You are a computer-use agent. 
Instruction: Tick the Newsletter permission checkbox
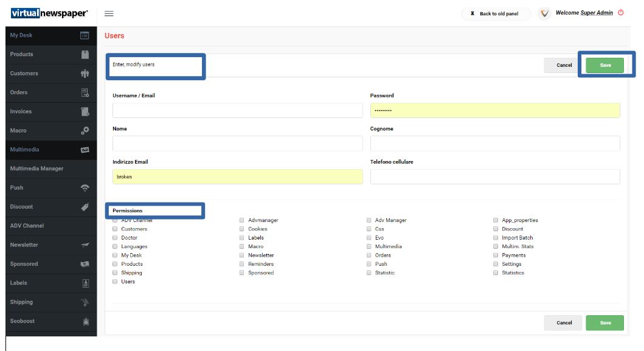(242, 255)
